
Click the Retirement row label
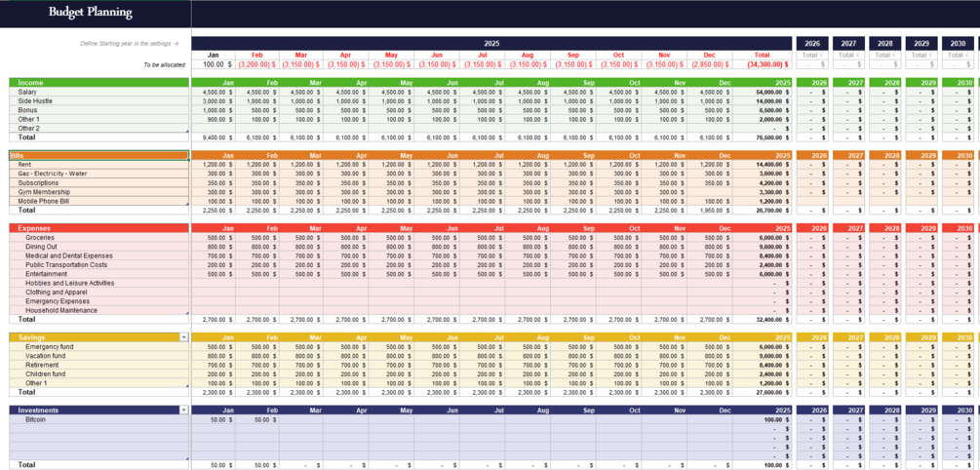click(42, 365)
